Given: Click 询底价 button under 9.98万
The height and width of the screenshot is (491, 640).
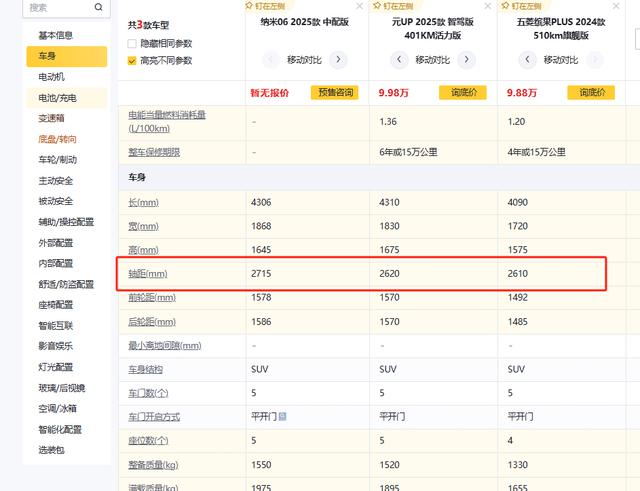Looking at the screenshot, I should coord(463,93).
